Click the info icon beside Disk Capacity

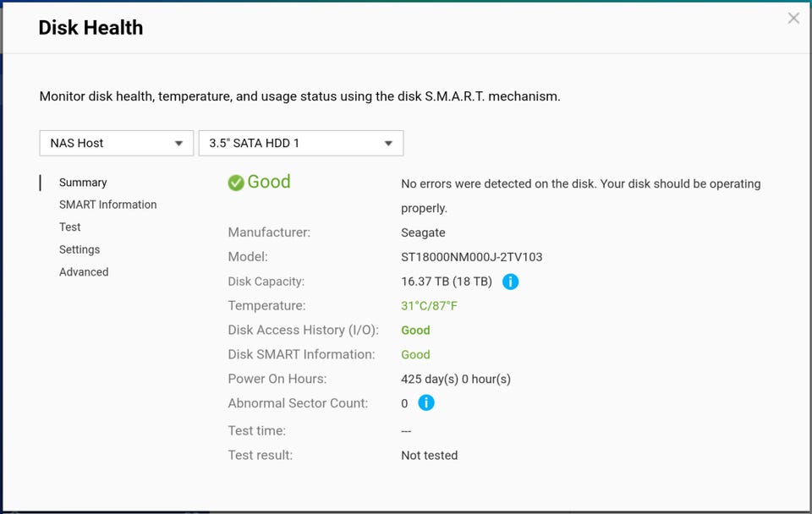[x=510, y=282]
